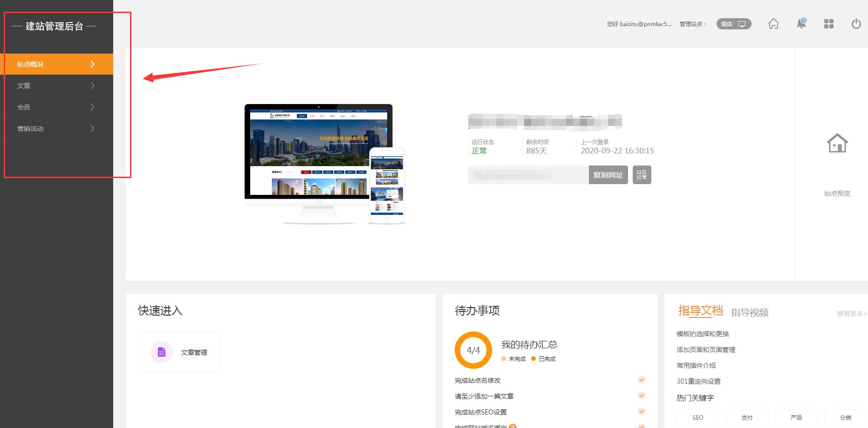This screenshot has width=868, height=428.
Task: Click the 站点预览 house icon
Action: [837, 143]
